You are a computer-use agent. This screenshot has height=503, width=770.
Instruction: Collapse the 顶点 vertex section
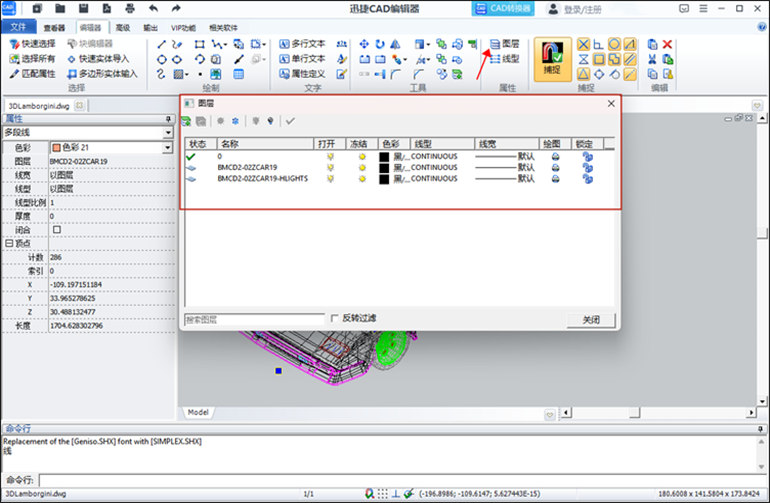9,243
